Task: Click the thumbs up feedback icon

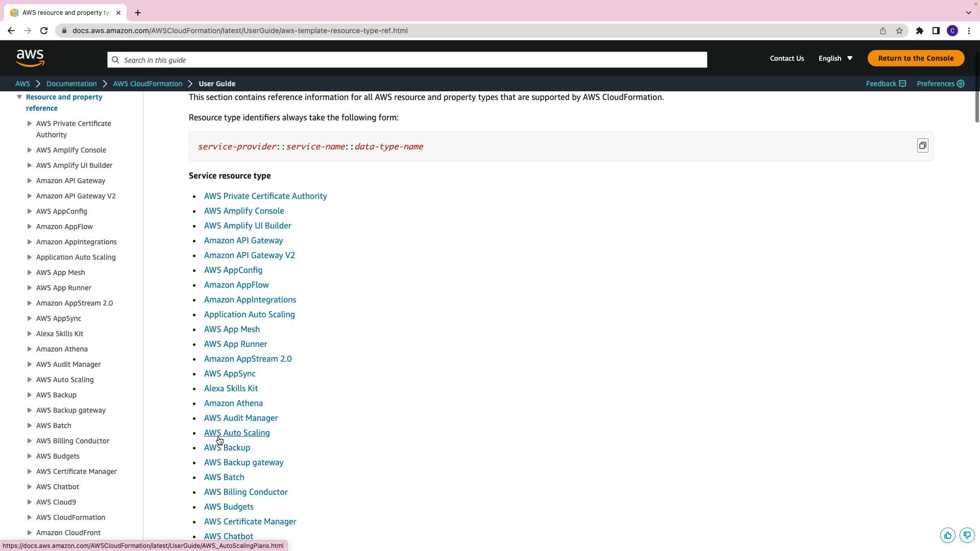Action: click(948, 535)
